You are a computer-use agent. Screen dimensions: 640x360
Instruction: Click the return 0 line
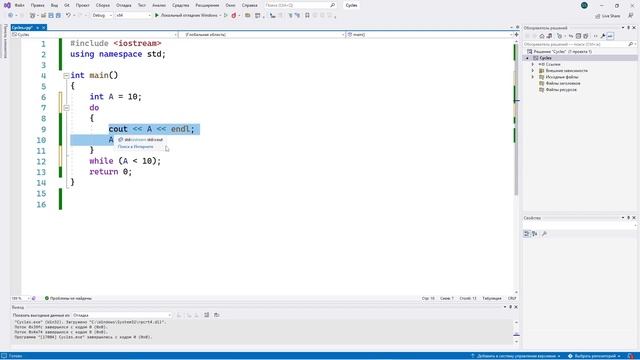point(111,172)
